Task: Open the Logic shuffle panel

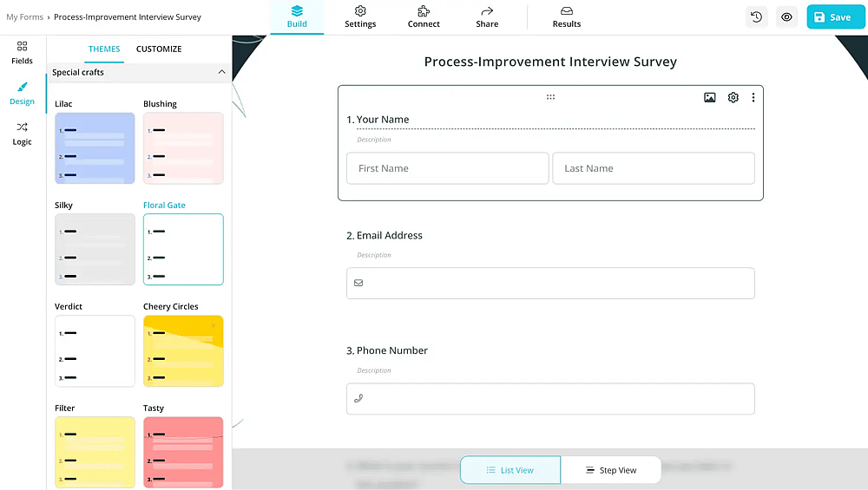Action: pyautogui.click(x=23, y=134)
